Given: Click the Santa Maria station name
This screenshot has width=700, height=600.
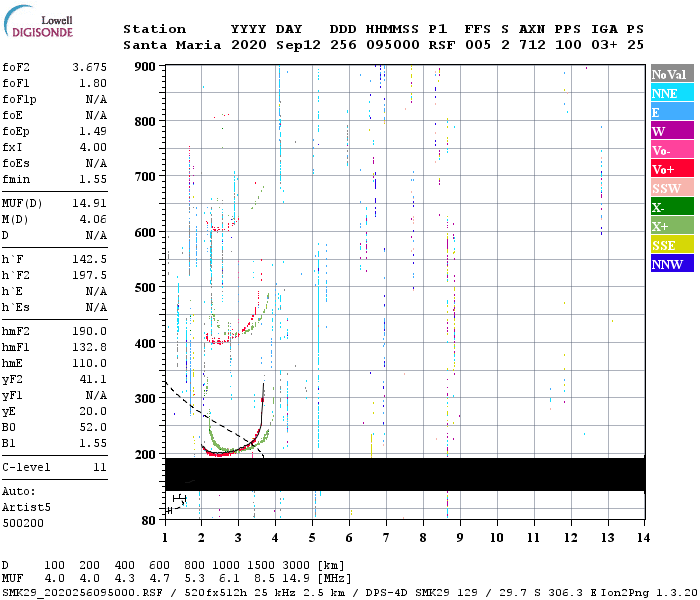Looking at the screenshot, I should [x=172, y=45].
